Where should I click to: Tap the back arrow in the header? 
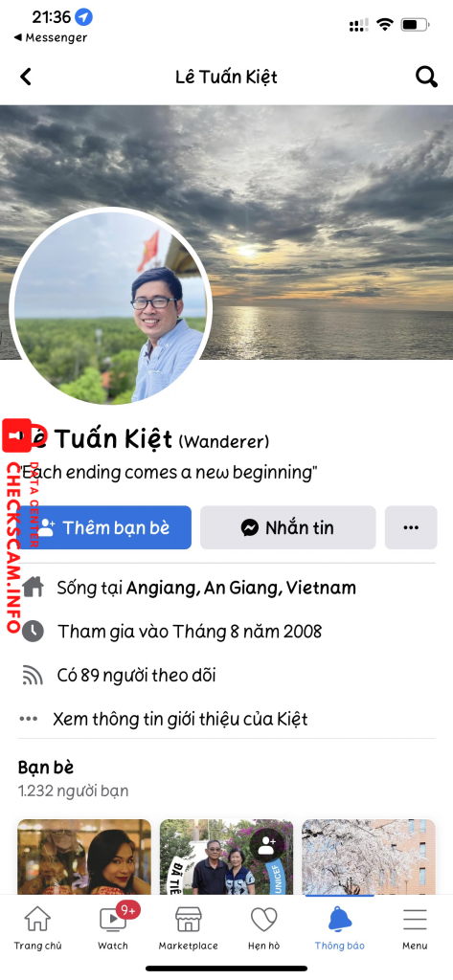(x=25, y=77)
